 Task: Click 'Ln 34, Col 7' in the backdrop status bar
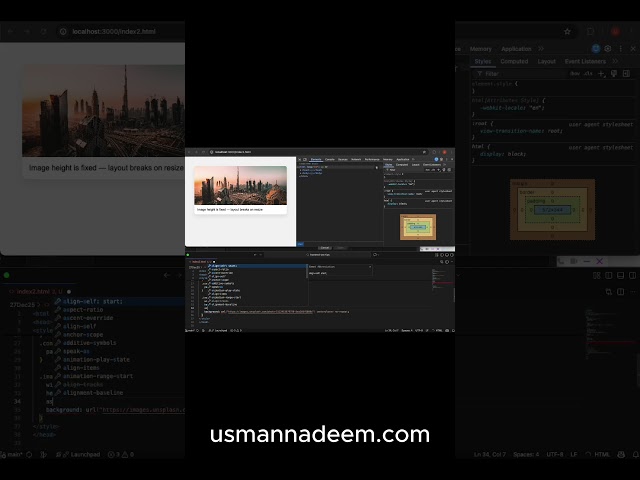pyautogui.click(x=490, y=454)
